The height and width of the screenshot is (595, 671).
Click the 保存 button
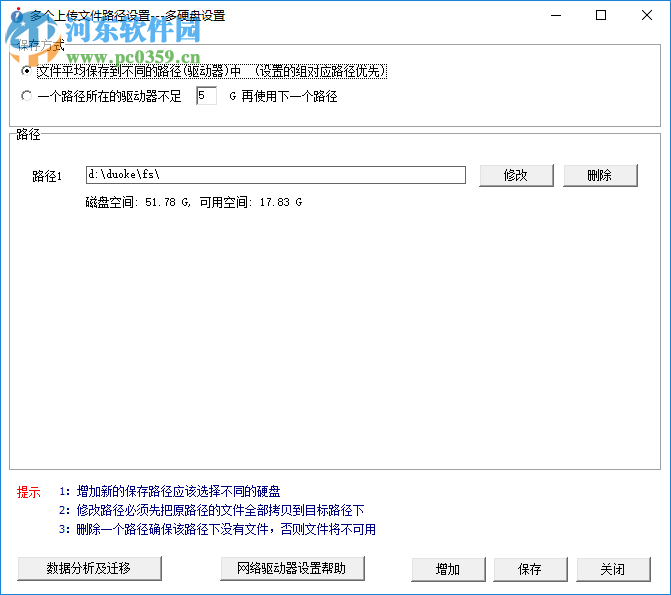(530, 569)
